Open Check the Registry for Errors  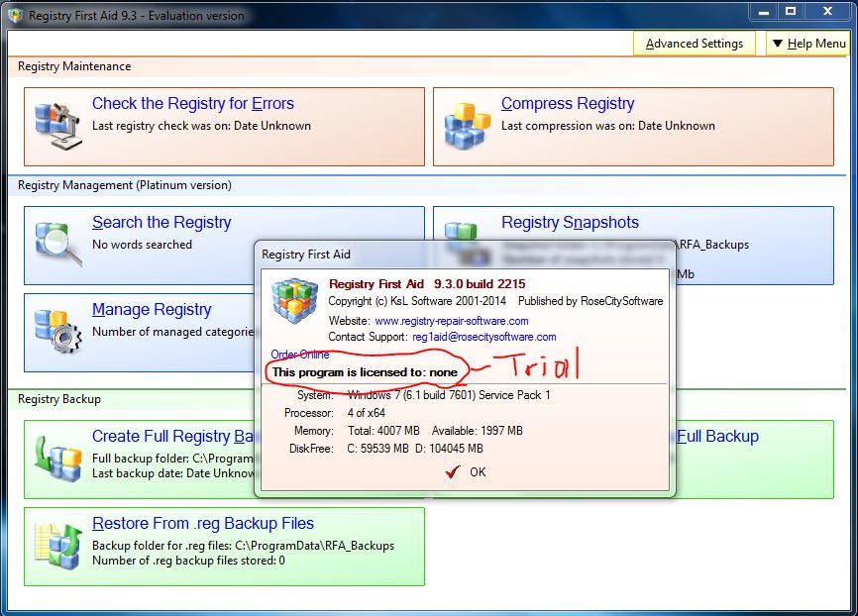point(192,103)
